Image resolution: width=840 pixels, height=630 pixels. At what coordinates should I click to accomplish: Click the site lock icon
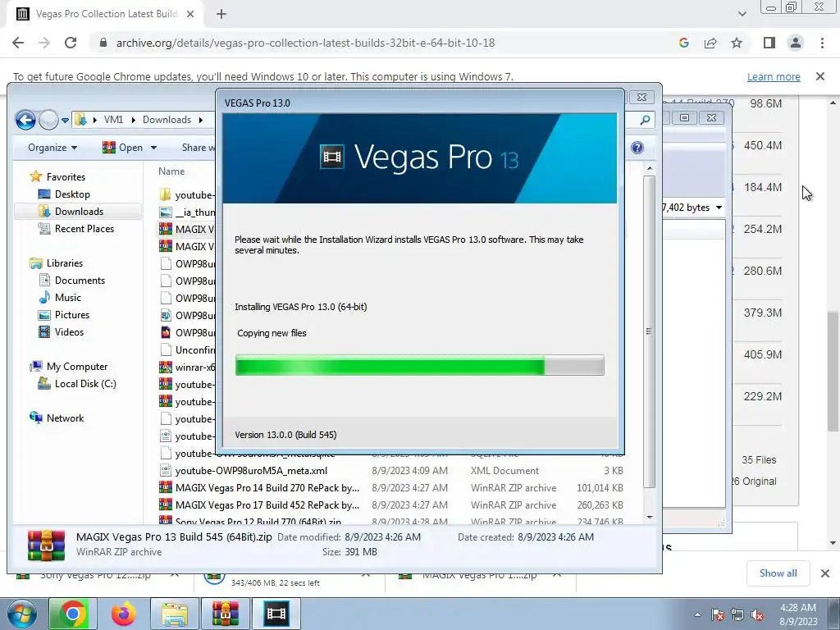(103, 43)
